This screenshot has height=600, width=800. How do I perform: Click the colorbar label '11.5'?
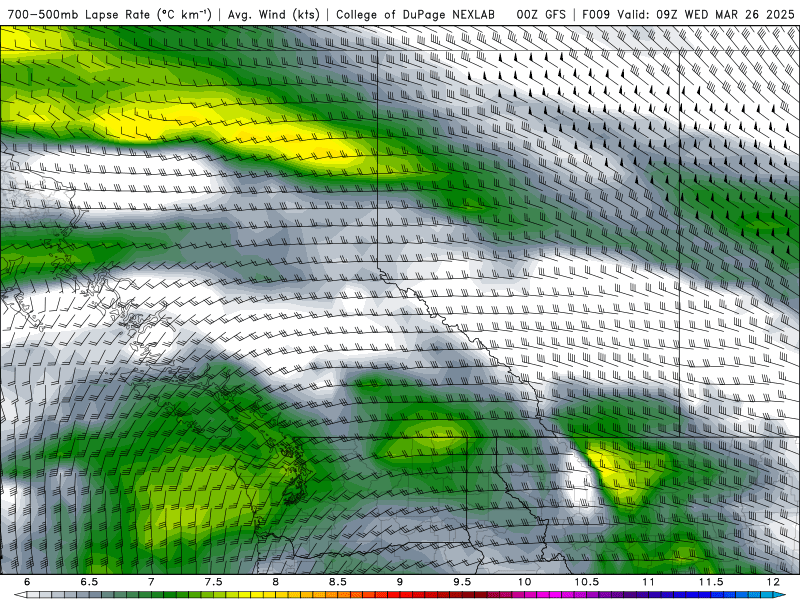tap(711, 582)
